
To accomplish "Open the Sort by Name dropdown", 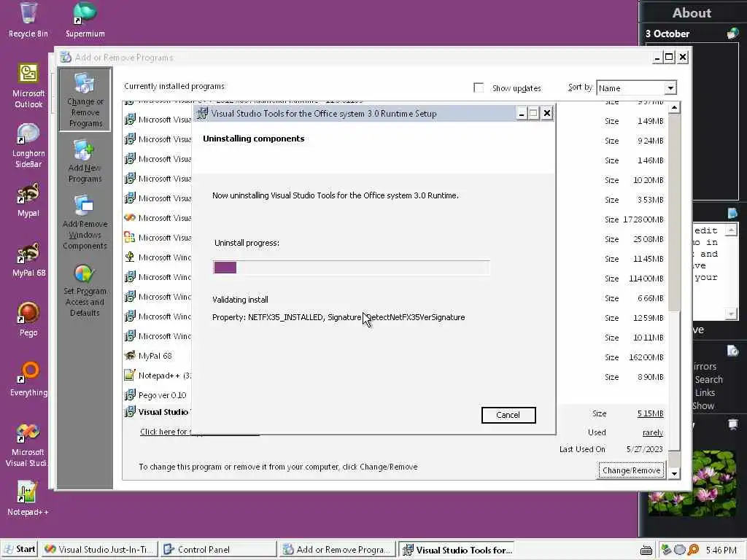I will [670, 88].
